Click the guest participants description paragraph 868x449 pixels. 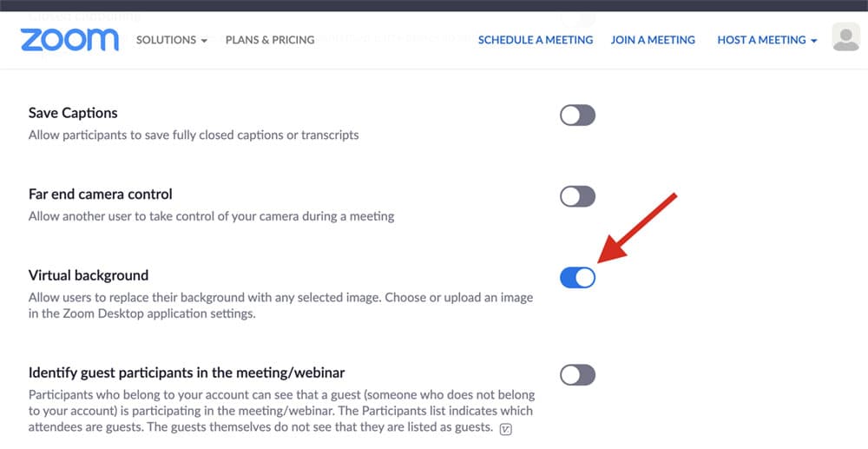282,412
